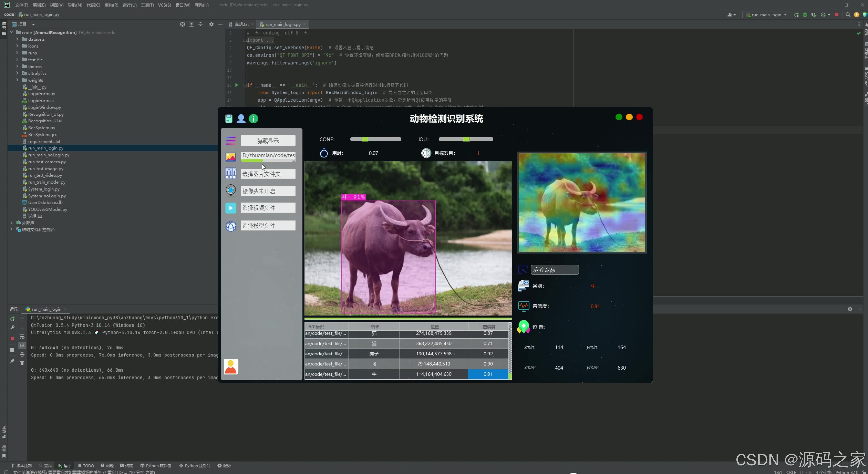The height and width of the screenshot is (474, 868).
Task: Click the video file icon with play symbol
Action: (x=231, y=208)
